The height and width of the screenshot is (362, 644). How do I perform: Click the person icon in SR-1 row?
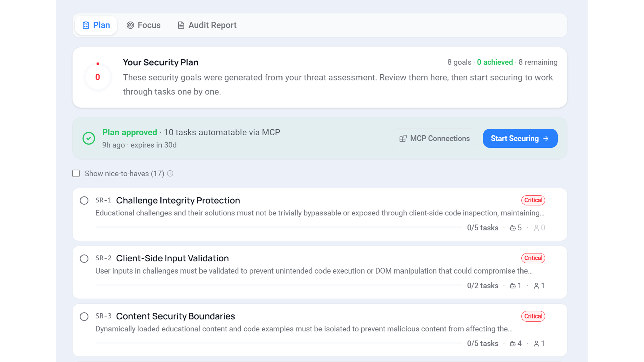[536, 228]
